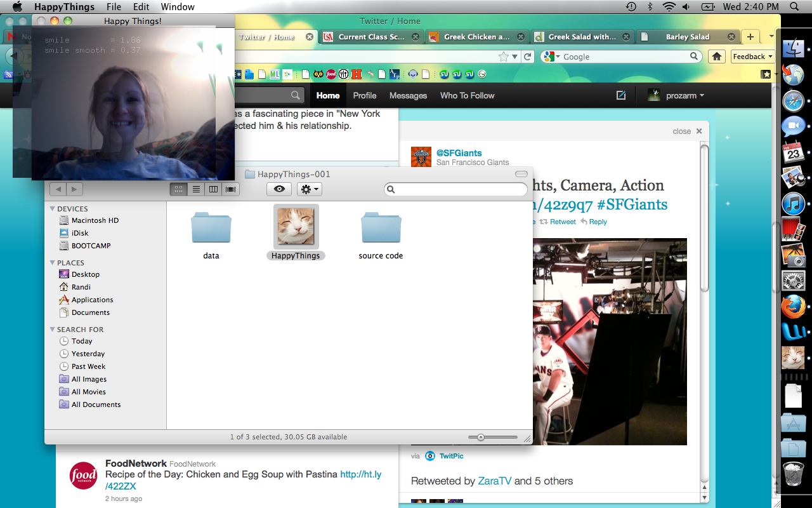Switch Finder to list view
This screenshot has height=508, width=812.
click(196, 189)
